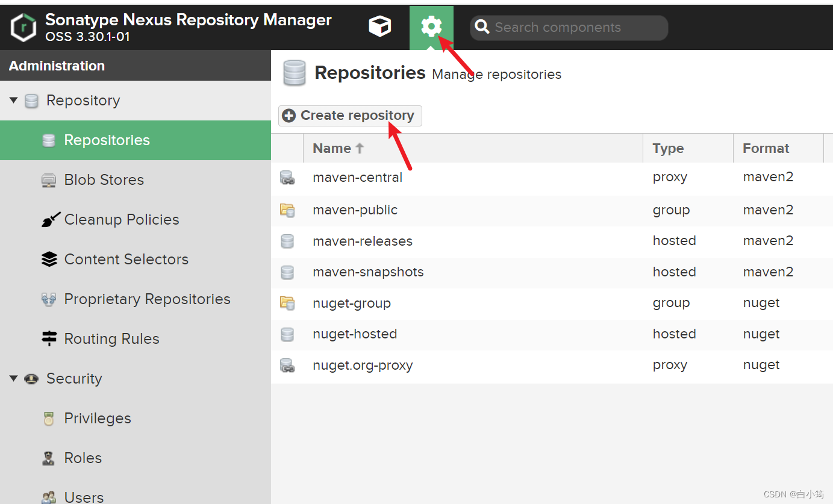Screen dimensions: 833x504
Task: Open Privileges under Security
Action: 136,418
